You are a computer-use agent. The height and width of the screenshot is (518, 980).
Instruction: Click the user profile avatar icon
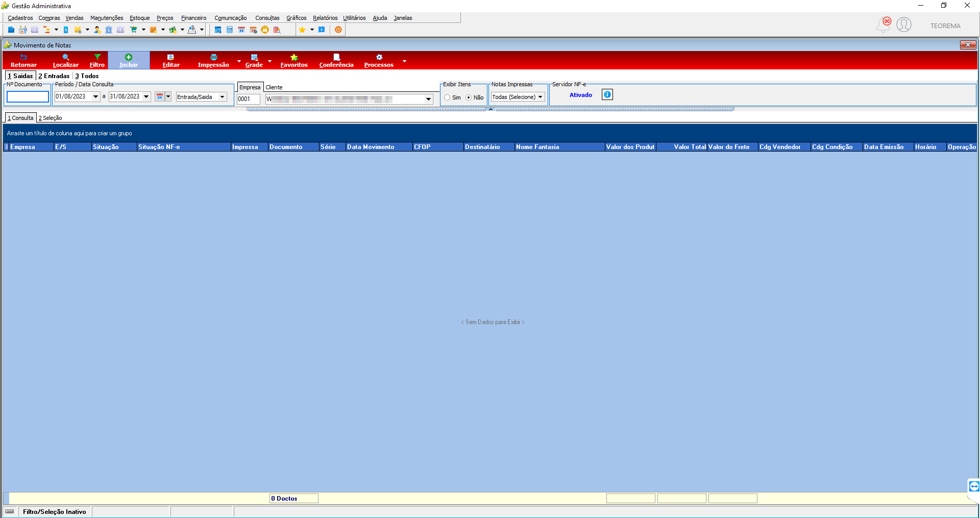pyautogui.click(x=904, y=24)
